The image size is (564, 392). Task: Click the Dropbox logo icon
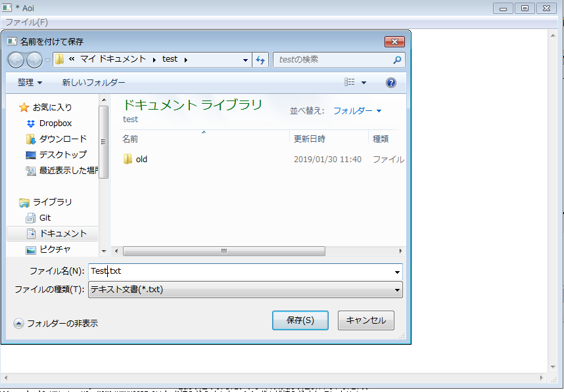[31, 123]
